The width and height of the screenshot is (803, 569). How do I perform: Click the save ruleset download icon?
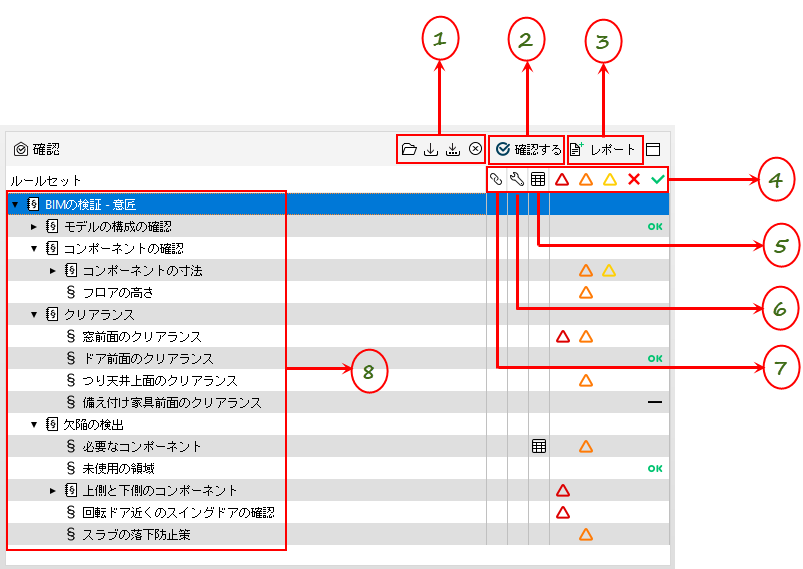click(x=431, y=149)
